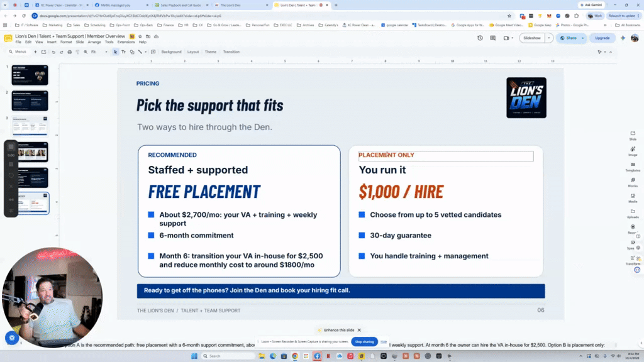This screenshot has width=644, height=362.
Task: Click the Undo arrow in toolbar
Action: [x=53, y=52]
